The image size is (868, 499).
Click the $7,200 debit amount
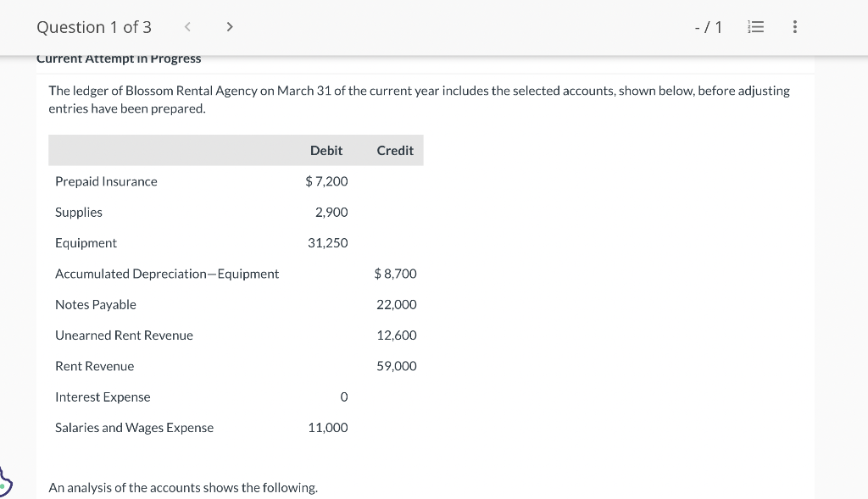(326, 181)
